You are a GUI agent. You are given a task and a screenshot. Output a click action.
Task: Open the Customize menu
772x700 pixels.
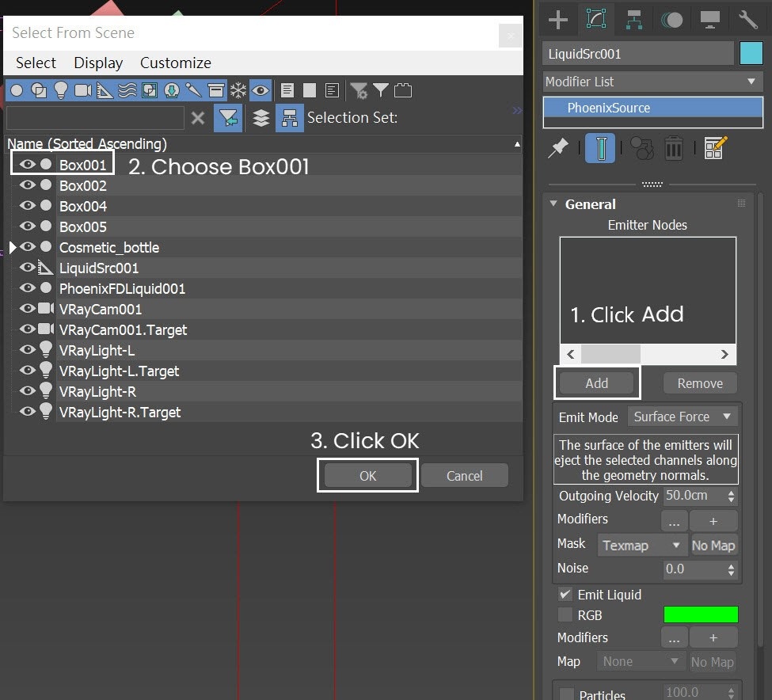click(175, 63)
